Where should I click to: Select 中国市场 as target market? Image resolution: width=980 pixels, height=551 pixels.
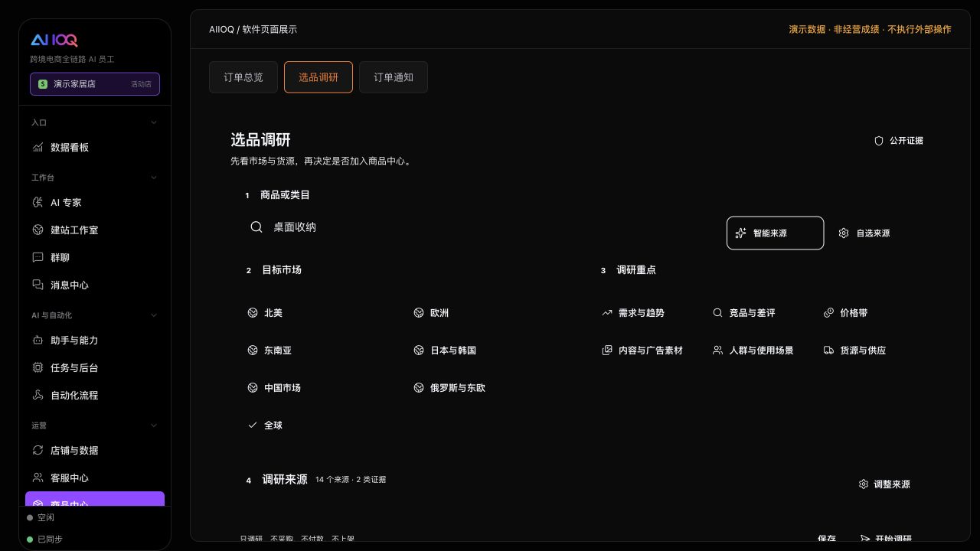(x=274, y=388)
